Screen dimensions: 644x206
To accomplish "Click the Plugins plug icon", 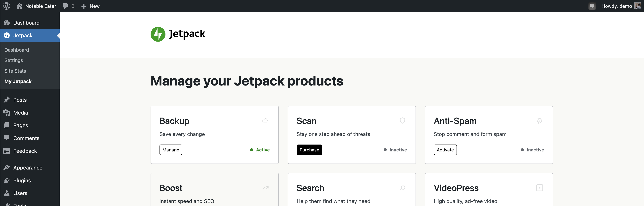I will (7, 180).
